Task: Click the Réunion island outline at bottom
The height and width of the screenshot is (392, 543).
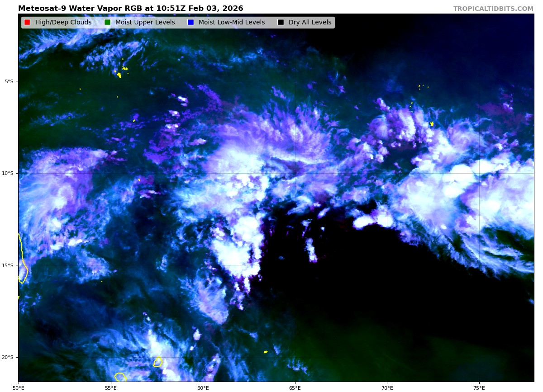Action: (120, 377)
